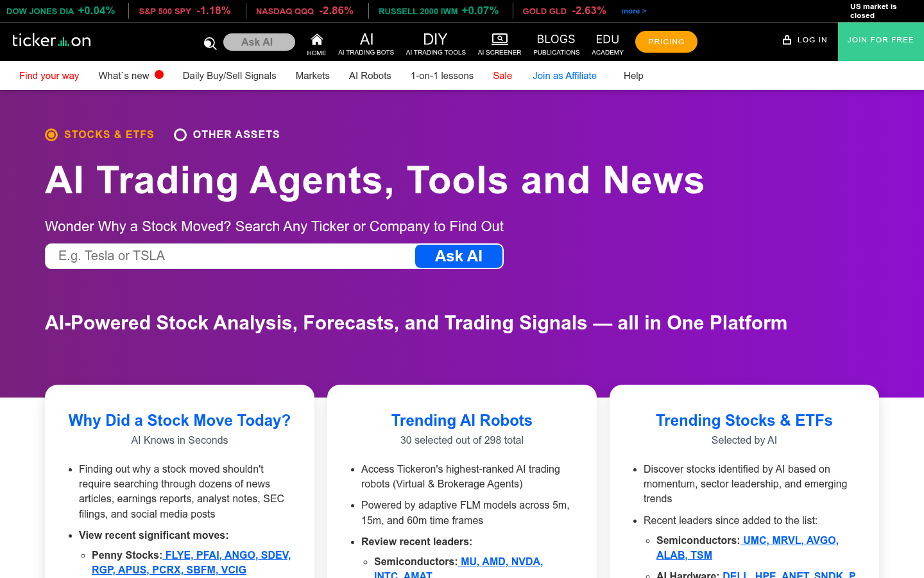Click '30 selected out of 298 total' text
Image resolution: width=924 pixels, height=578 pixels.
click(462, 440)
